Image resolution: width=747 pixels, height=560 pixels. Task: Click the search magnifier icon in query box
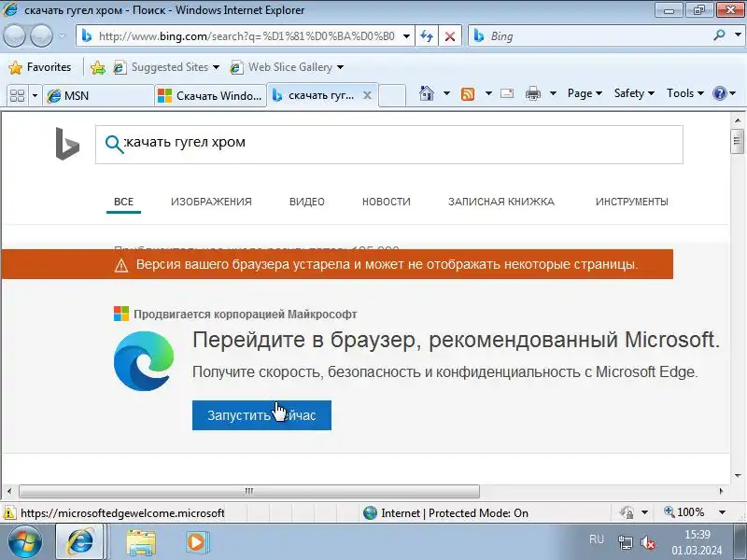114,144
